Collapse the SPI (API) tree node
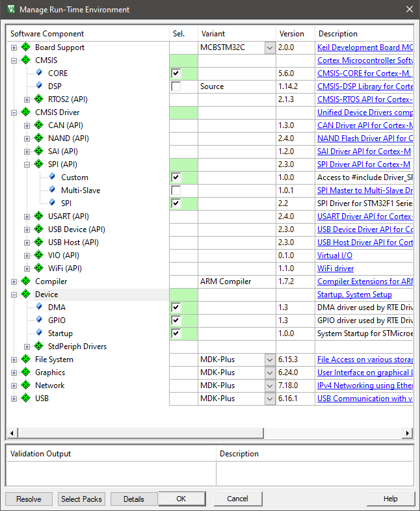This screenshot has height=511, width=420. [27, 164]
